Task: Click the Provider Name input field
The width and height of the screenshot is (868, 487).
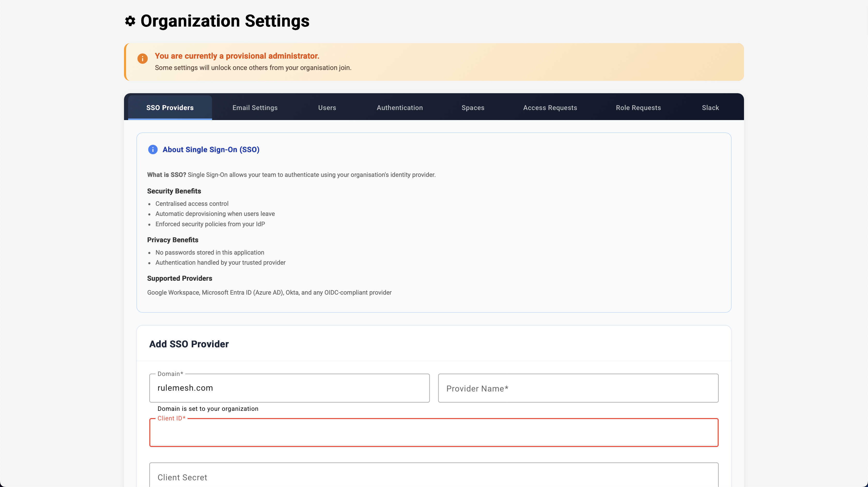Action: [x=578, y=388]
